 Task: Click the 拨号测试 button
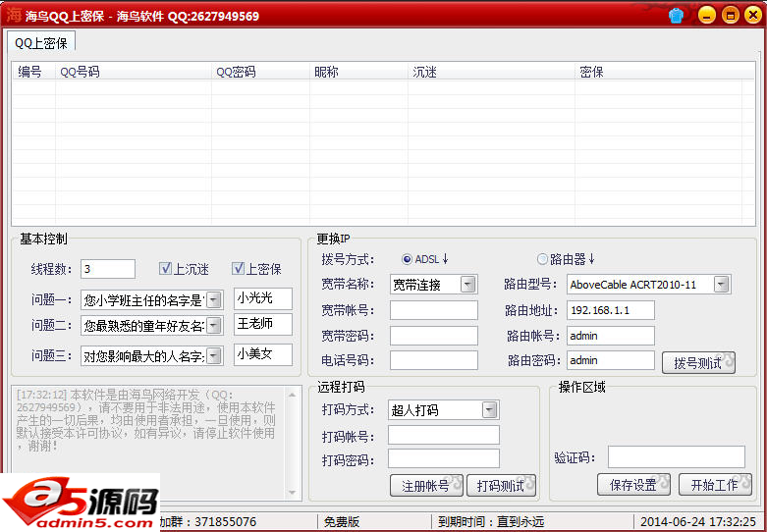point(698,363)
